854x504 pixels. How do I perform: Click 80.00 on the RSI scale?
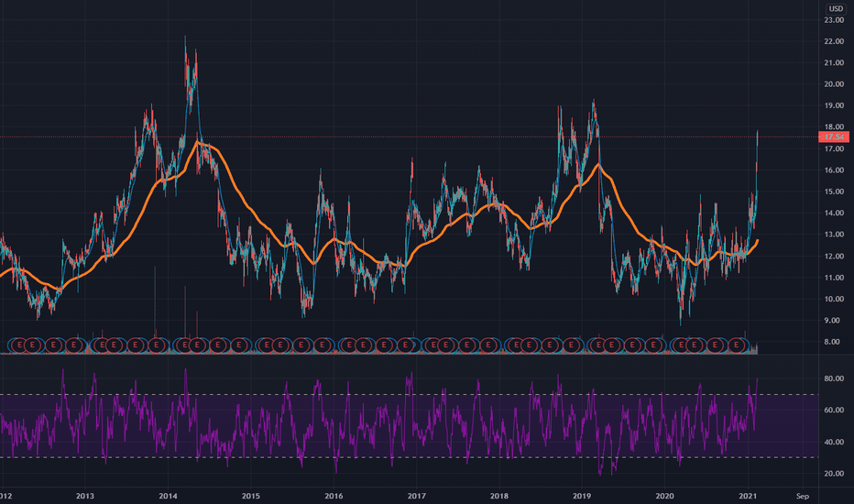tap(834, 378)
